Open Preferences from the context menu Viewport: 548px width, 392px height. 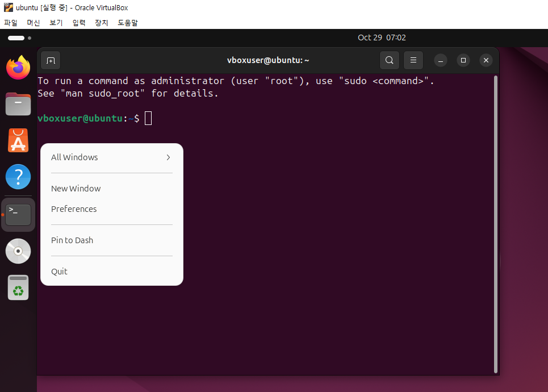[112, 209]
